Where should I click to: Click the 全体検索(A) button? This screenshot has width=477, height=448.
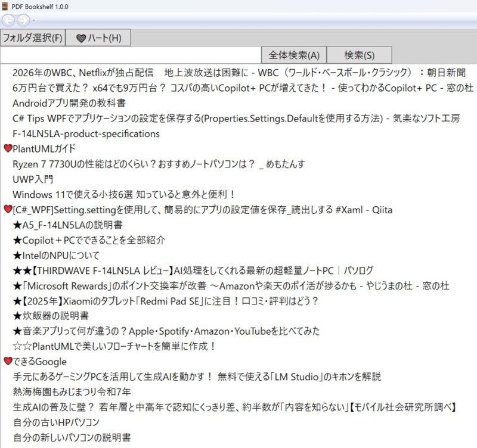tap(294, 55)
